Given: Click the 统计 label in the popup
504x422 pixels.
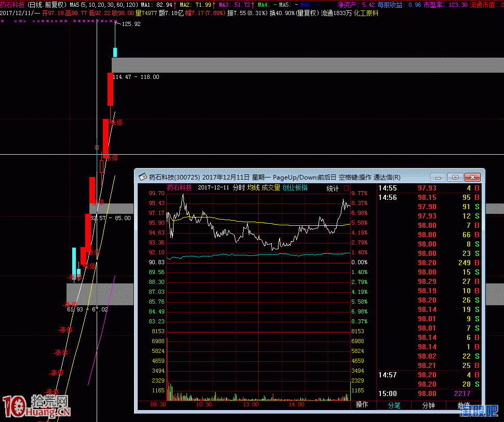Looking at the screenshot, I should click(333, 188).
